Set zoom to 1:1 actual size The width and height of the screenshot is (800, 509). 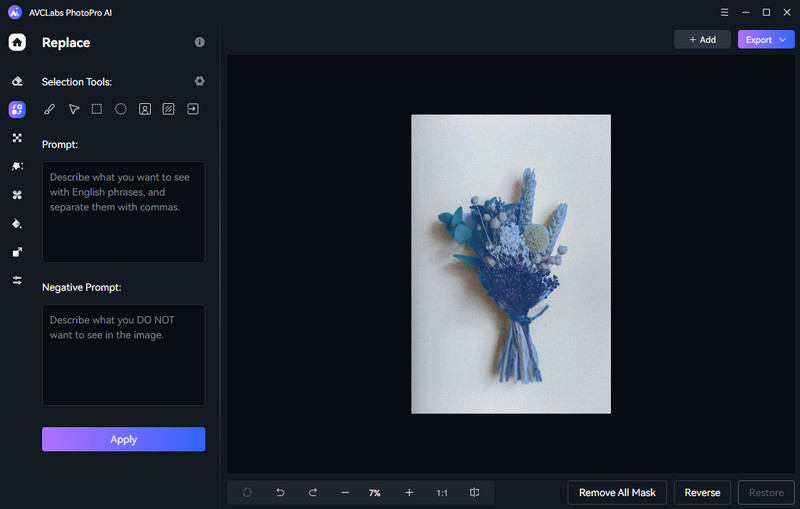442,493
